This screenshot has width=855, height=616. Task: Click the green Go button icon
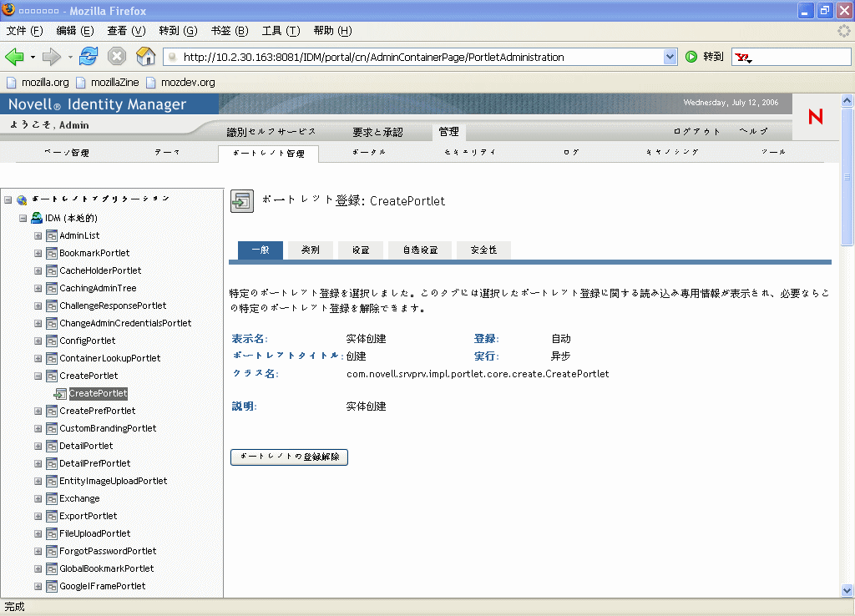pyautogui.click(x=691, y=57)
